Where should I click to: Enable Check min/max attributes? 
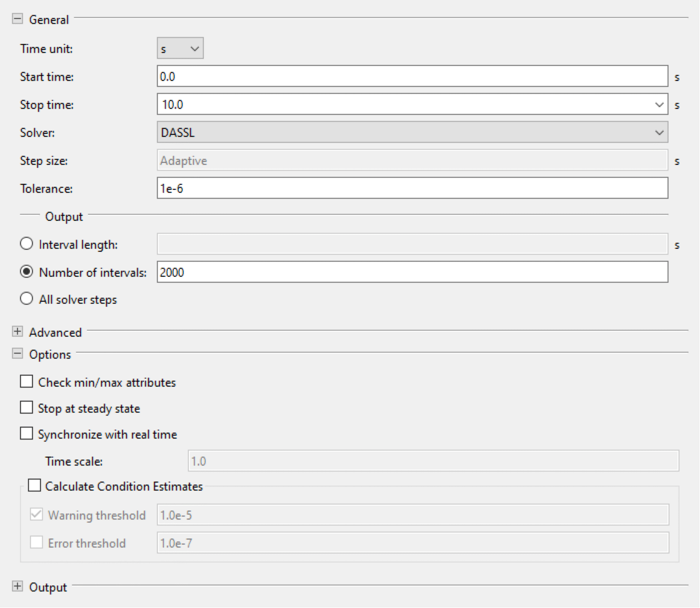pyautogui.click(x=26, y=382)
